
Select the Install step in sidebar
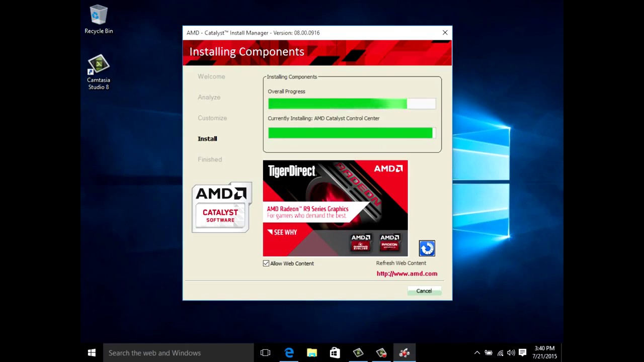click(x=207, y=138)
